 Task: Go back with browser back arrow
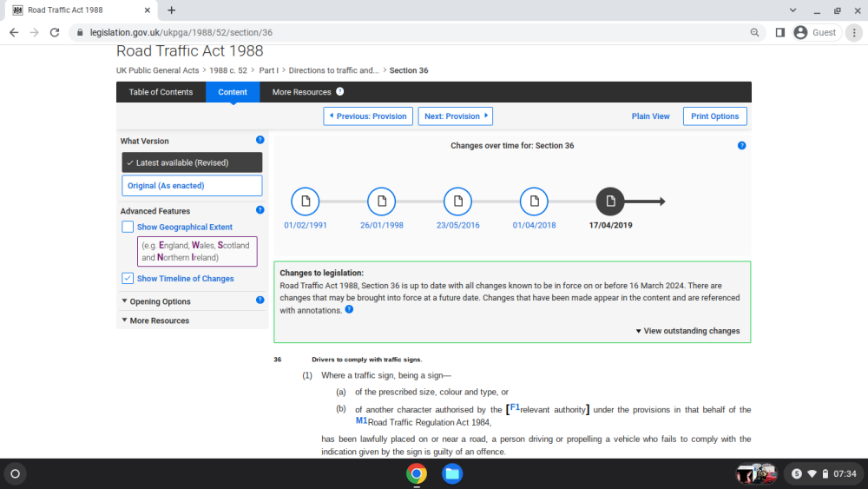pos(14,33)
